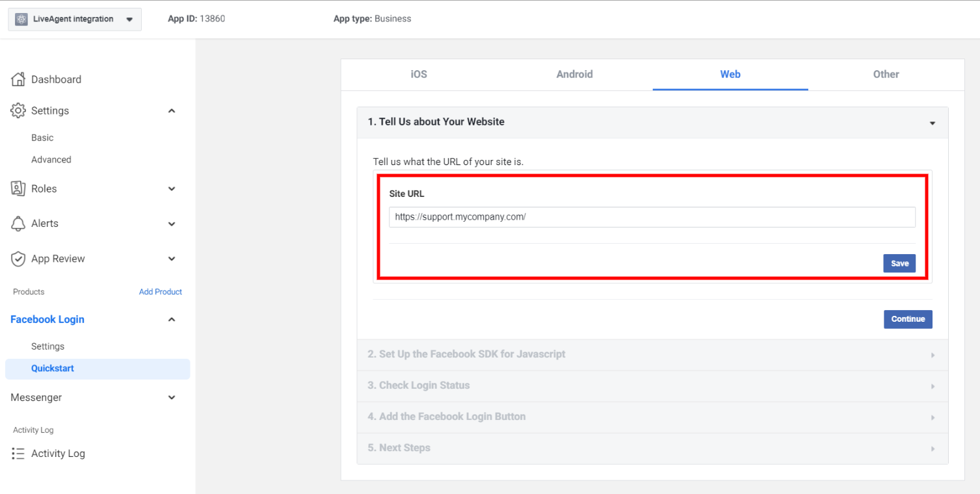This screenshot has height=494, width=980.
Task: Click the Add Product link
Action: (160, 291)
